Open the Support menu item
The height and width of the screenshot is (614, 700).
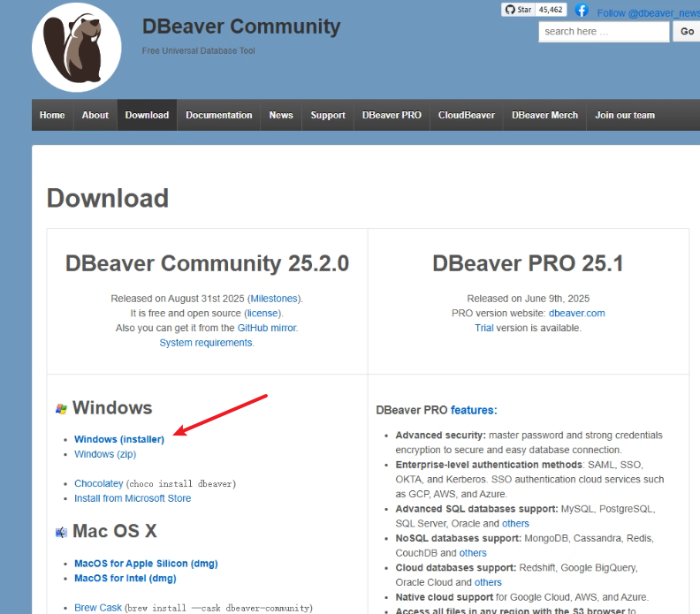pos(328,115)
